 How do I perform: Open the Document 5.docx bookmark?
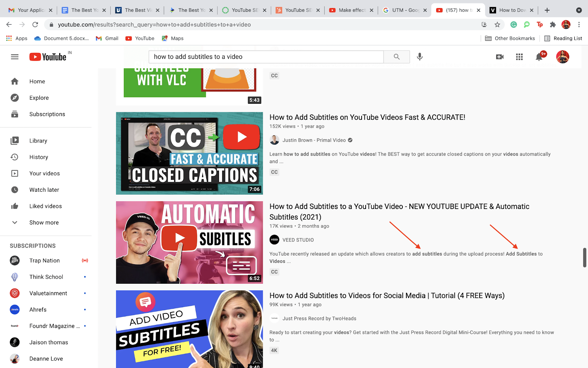[x=62, y=38]
